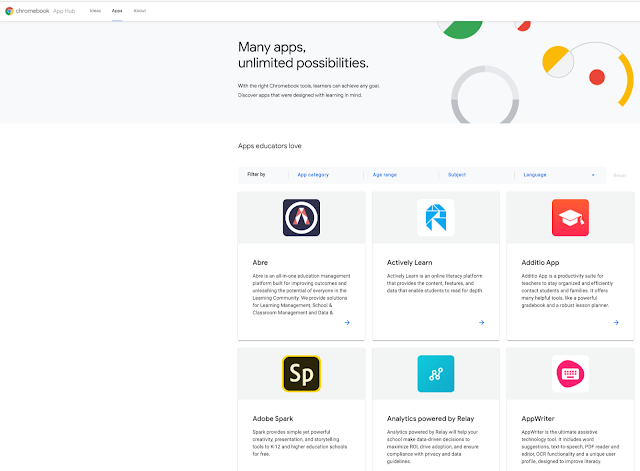Image resolution: width=640 pixels, height=471 pixels.
Task: Open the Subject filter dropdown
Action: click(475, 175)
